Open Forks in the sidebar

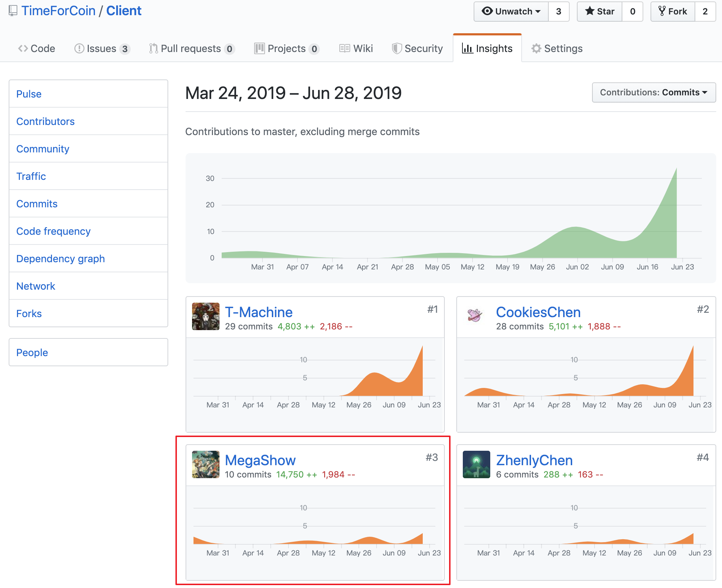click(88, 314)
